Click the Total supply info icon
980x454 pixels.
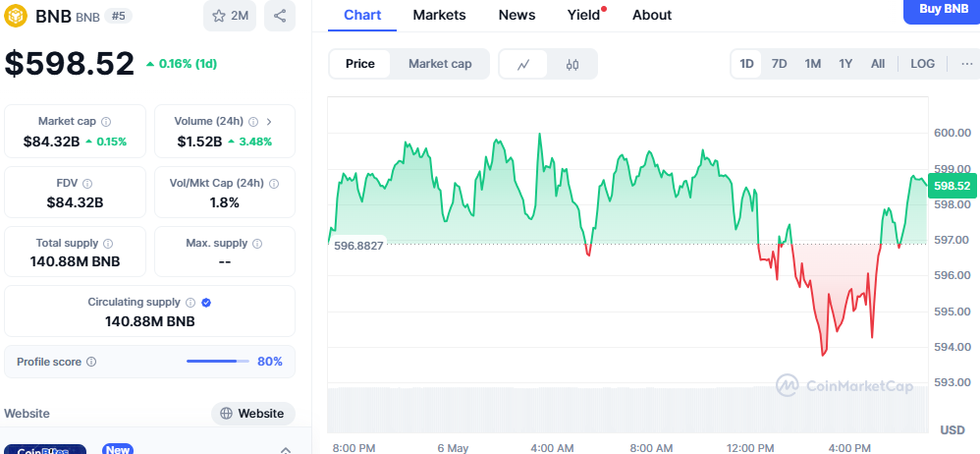(x=108, y=243)
